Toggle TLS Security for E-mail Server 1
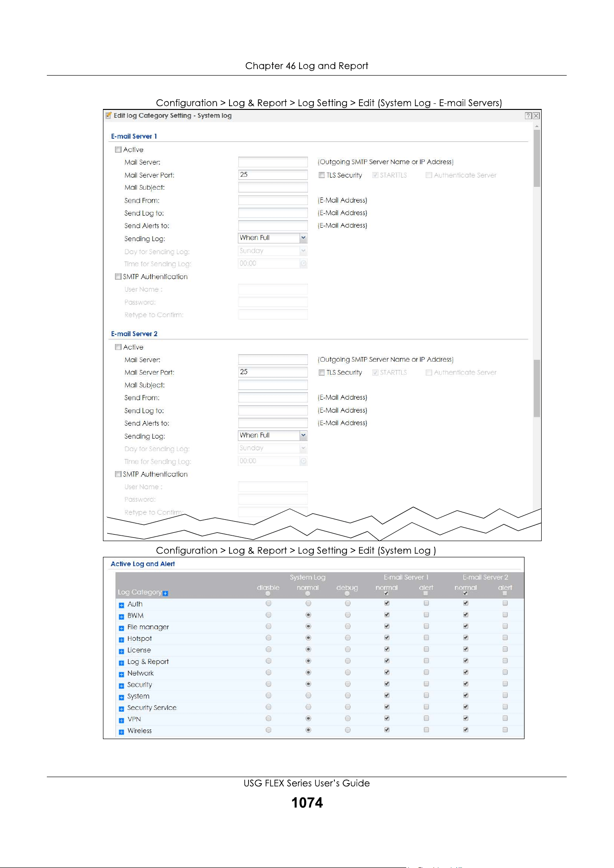 click(x=321, y=175)
